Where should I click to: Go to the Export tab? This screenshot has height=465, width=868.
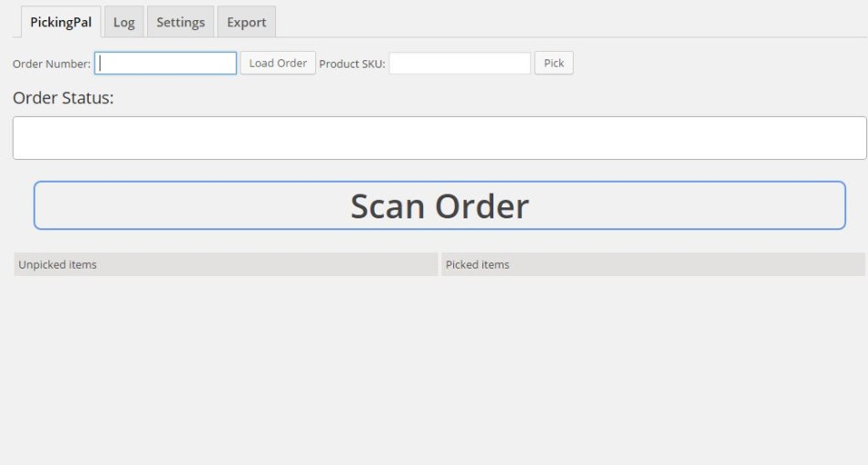pos(247,23)
